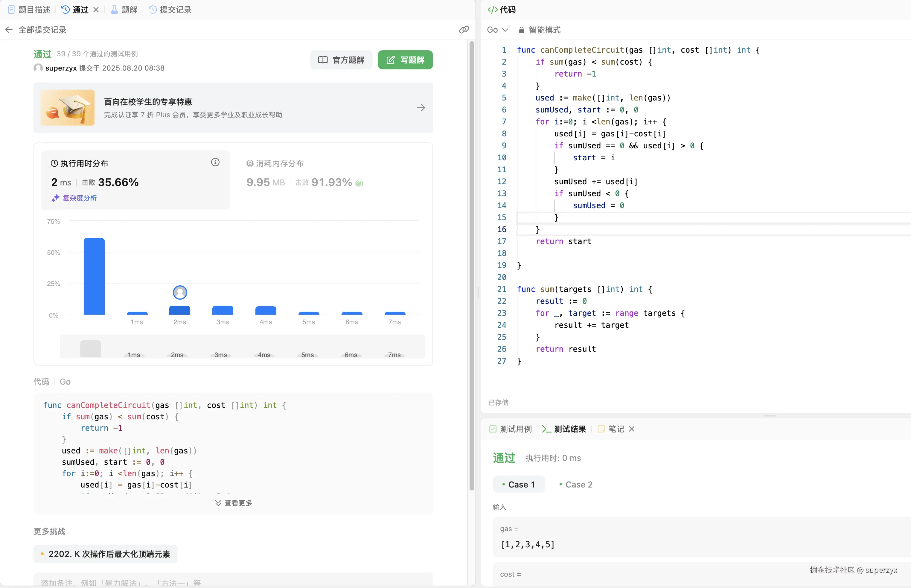
Task: Click user avatar marker on 2ms bar
Action: (180, 293)
